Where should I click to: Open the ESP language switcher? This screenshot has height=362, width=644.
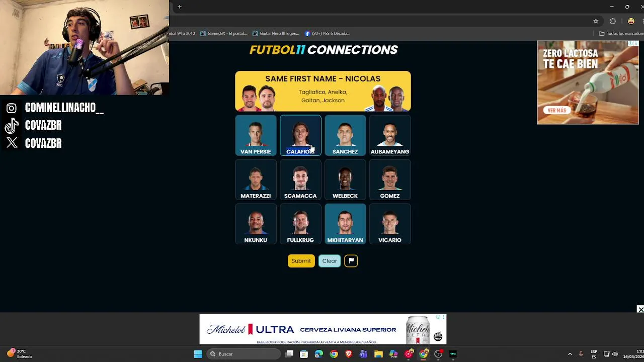point(594,354)
